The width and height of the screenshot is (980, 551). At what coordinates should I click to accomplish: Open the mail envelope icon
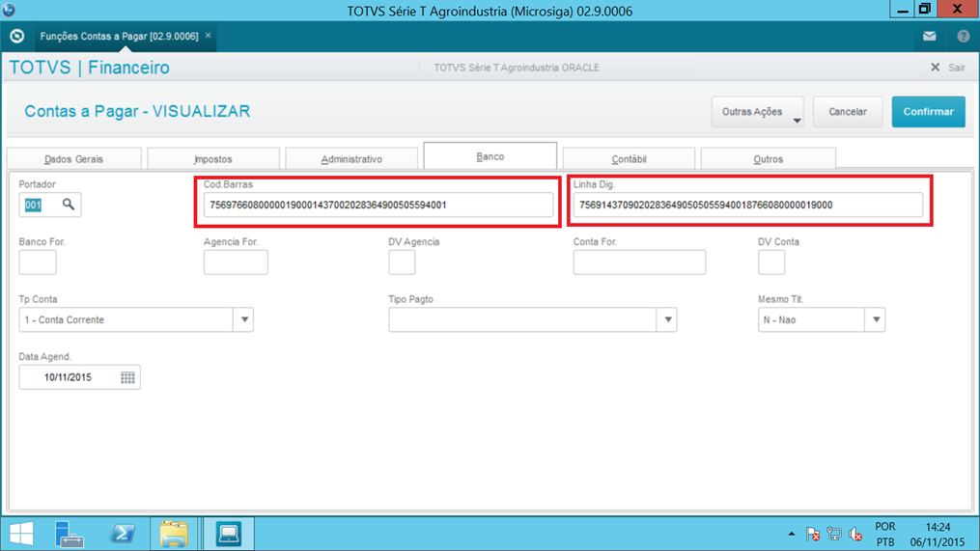click(929, 36)
